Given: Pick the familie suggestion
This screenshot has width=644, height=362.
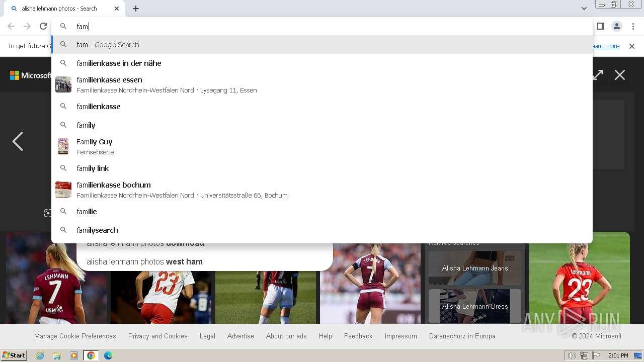Looking at the screenshot, I should pos(322,212).
